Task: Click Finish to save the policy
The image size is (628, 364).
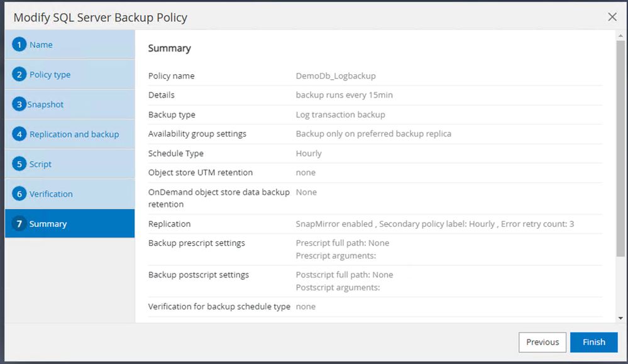Action: tap(593, 342)
